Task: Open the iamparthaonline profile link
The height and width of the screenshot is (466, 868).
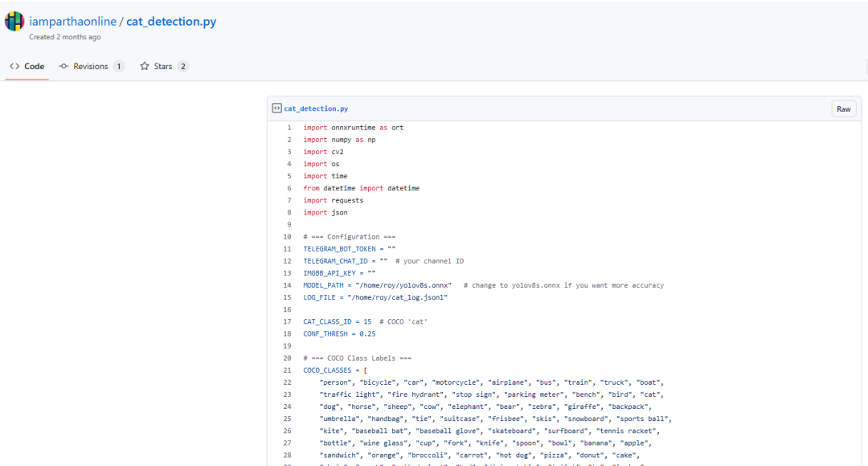Action: pos(73,22)
